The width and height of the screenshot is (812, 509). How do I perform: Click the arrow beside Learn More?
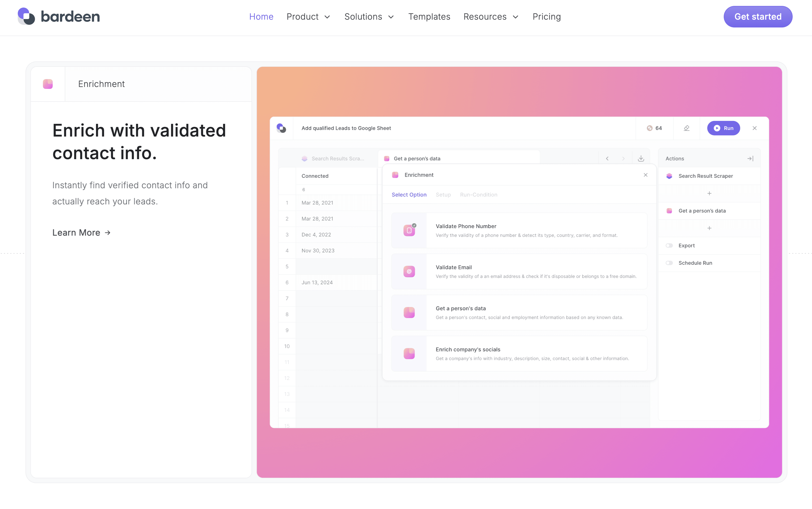[x=108, y=233]
